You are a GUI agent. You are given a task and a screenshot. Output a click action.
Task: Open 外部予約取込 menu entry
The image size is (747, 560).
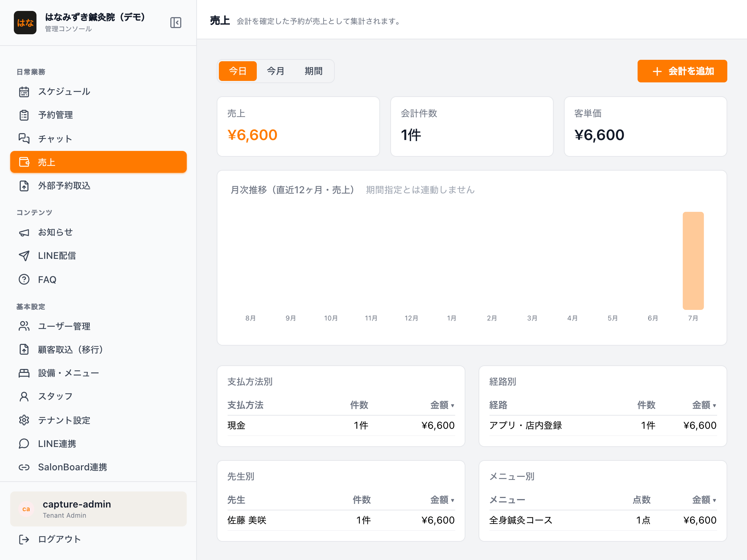pos(98,186)
